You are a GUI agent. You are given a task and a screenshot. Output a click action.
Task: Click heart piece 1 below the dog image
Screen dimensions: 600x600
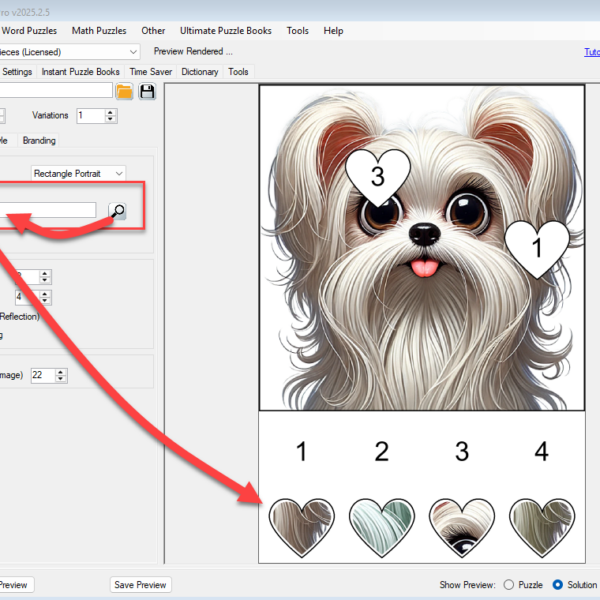pos(301,526)
